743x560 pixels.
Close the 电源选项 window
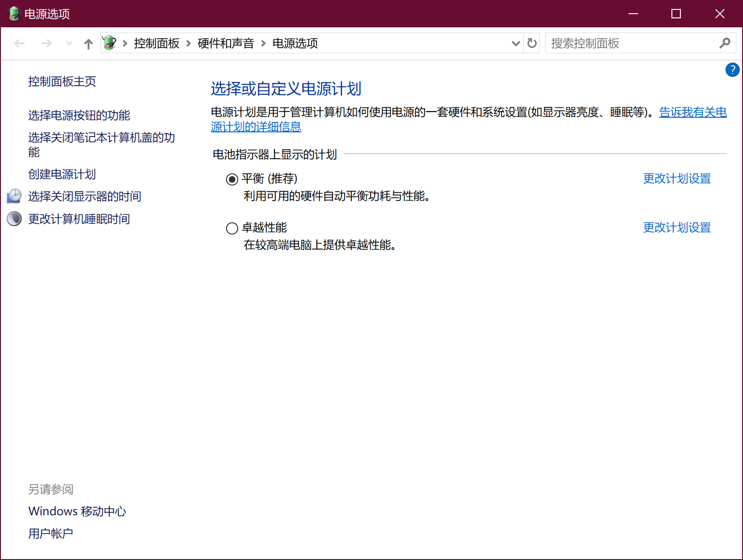(719, 14)
